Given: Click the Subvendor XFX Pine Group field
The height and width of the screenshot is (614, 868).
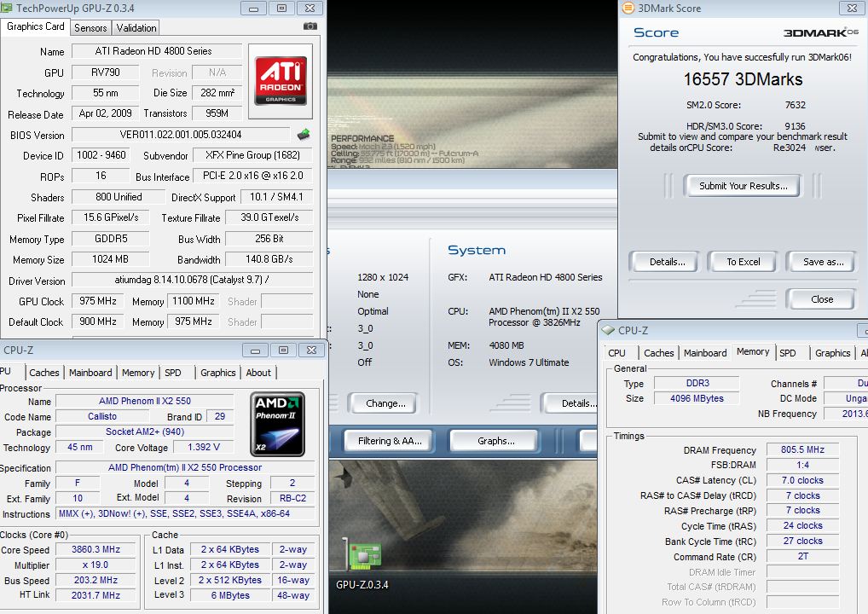Looking at the screenshot, I should 252,155.
